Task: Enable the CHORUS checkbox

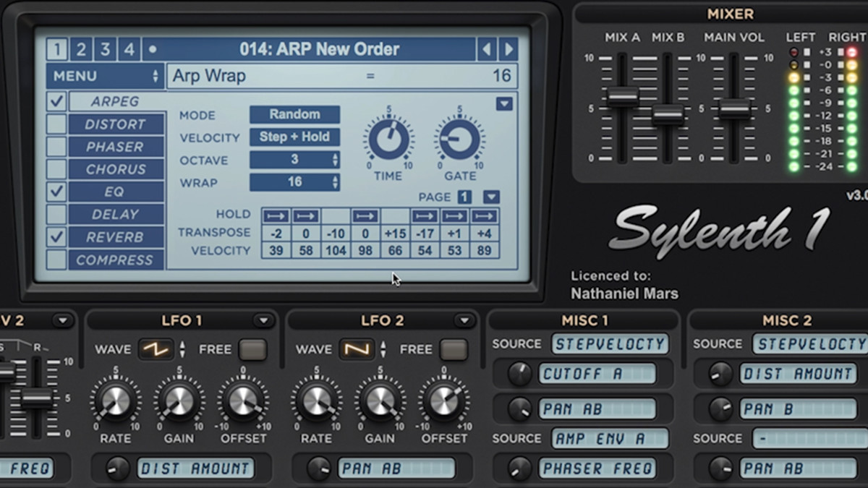Action: click(x=56, y=169)
